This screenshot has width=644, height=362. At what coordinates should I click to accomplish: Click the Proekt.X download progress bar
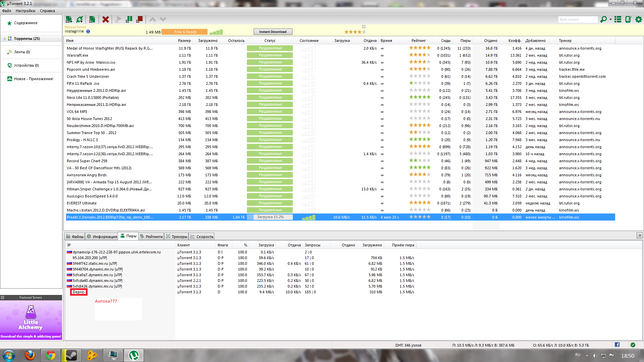270,217
